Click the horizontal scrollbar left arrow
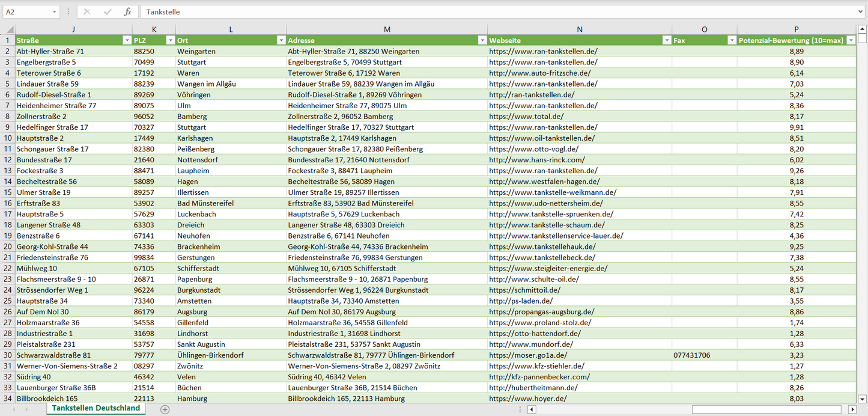The width and height of the screenshot is (868, 416). 532,409
